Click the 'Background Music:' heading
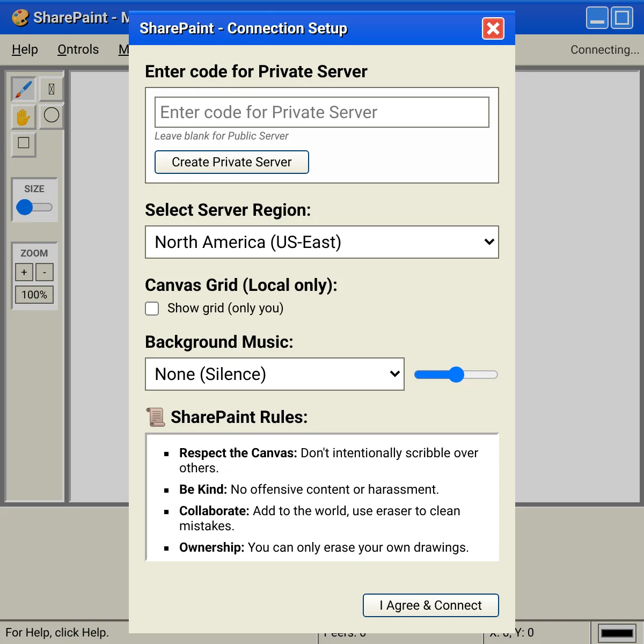Image resolution: width=644 pixels, height=644 pixels. pyautogui.click(x=219, y=342)
